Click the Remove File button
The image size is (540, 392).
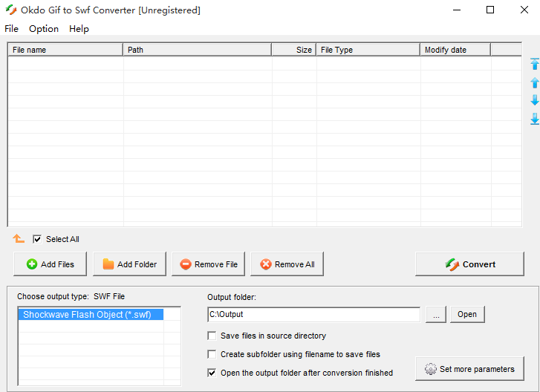coord(209,264)
